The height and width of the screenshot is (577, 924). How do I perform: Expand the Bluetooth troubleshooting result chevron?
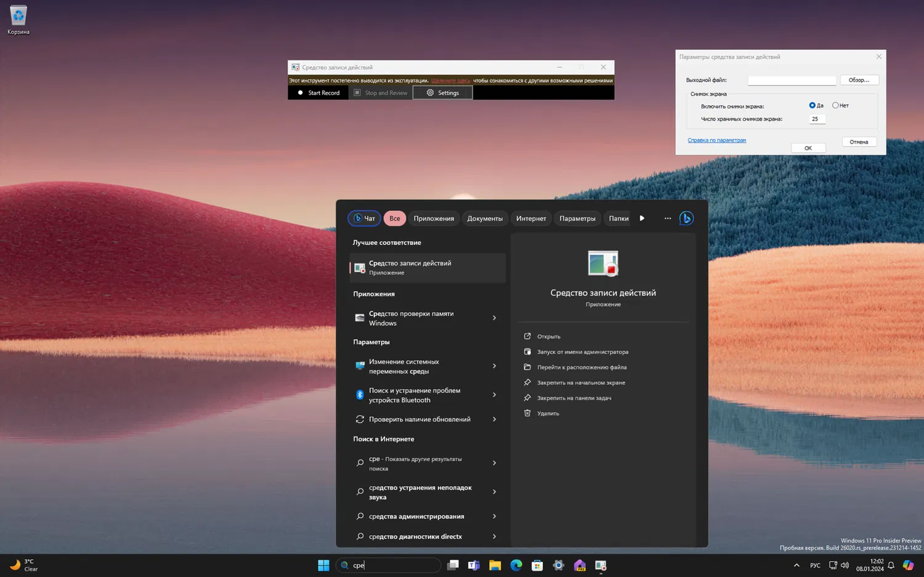(494, 395)
